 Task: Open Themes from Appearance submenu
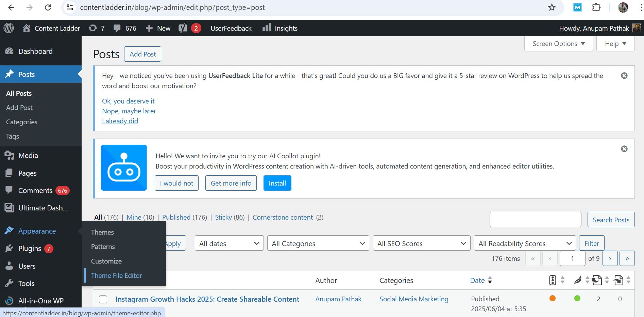click(102, 232)
